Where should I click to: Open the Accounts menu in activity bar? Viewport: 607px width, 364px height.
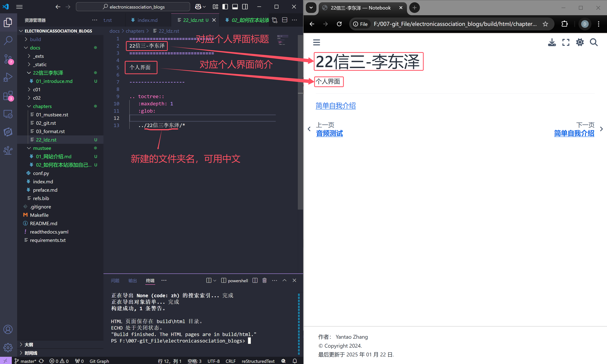(x=8, y=329)
